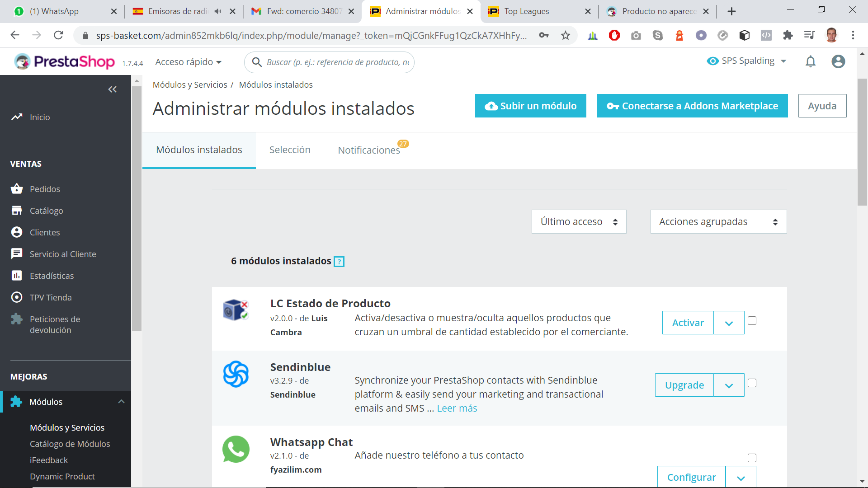Image resolution: width=868 pixels, height=488 pixels.
Task: Switch to the Notificaciones tab
Action: (x=369, y=150)
